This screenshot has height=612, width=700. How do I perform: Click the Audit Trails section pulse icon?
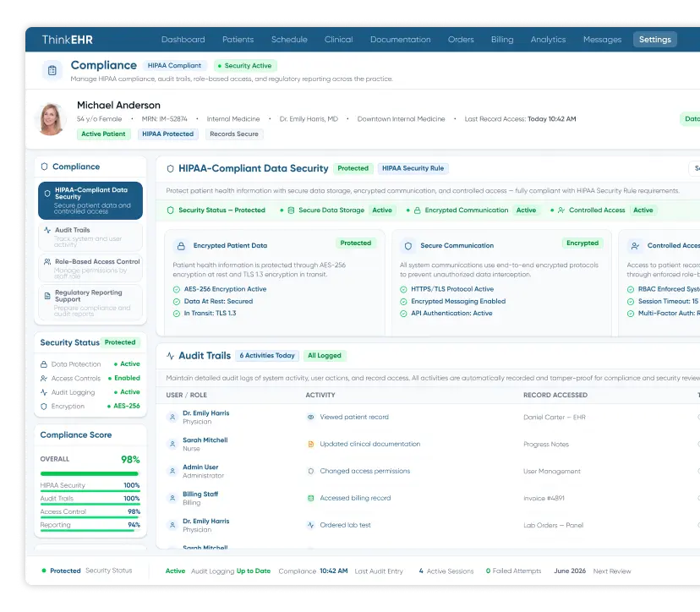pyautogui.click(x=170, y=356)
